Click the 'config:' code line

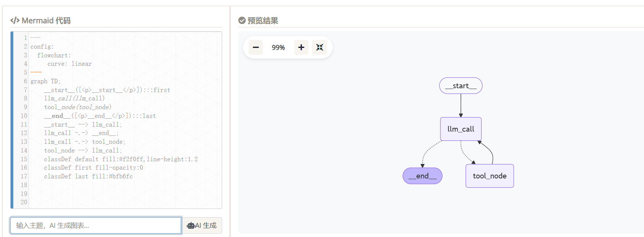[42, 46]
